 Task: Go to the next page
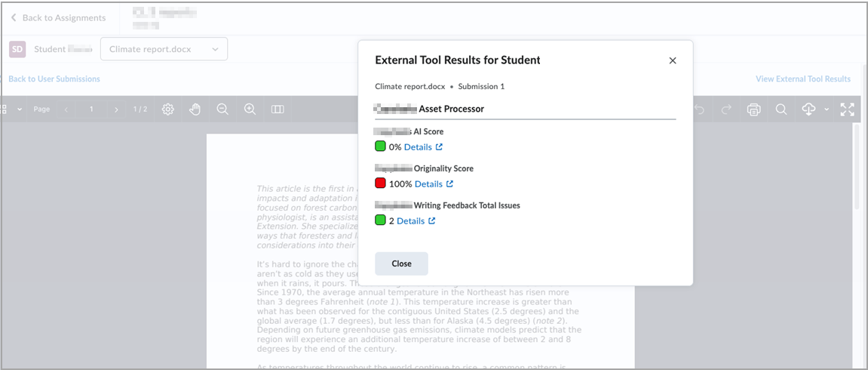(115, 109)
